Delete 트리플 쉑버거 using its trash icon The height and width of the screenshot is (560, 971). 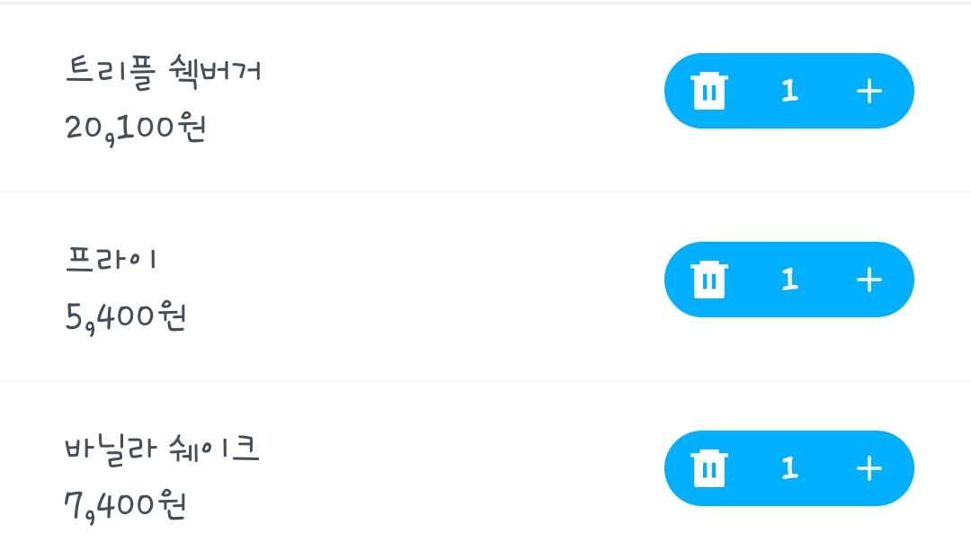click(x=709, y=91)
